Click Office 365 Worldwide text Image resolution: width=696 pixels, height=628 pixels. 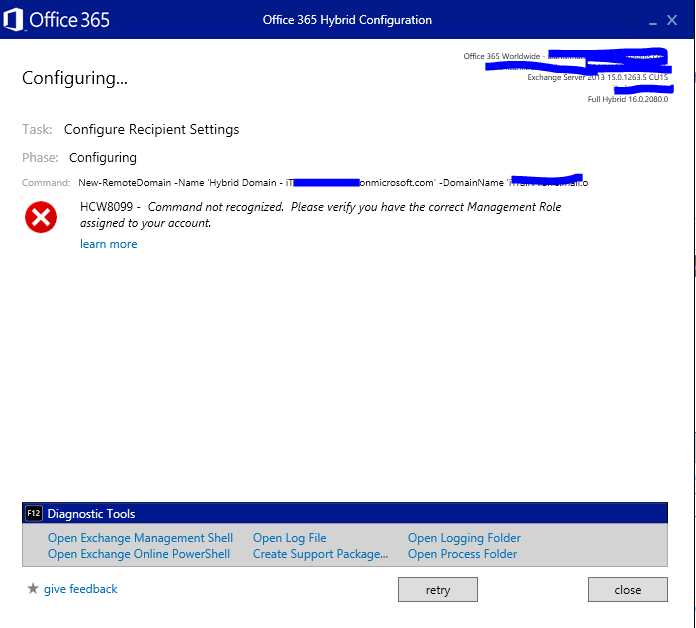(x=502, y=56)
